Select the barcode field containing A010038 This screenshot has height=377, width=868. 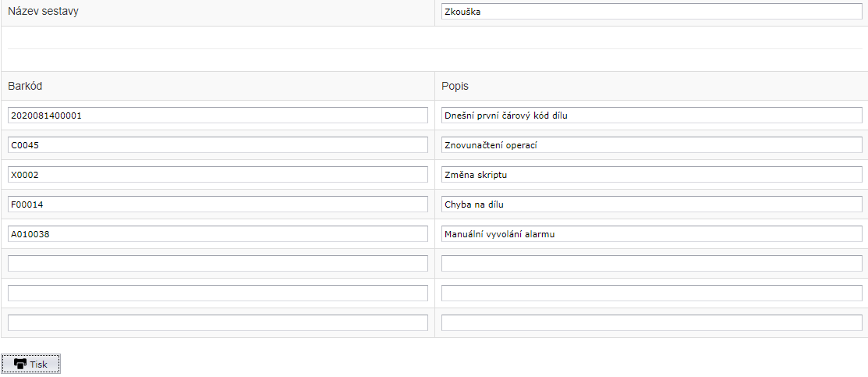[218, 234]
